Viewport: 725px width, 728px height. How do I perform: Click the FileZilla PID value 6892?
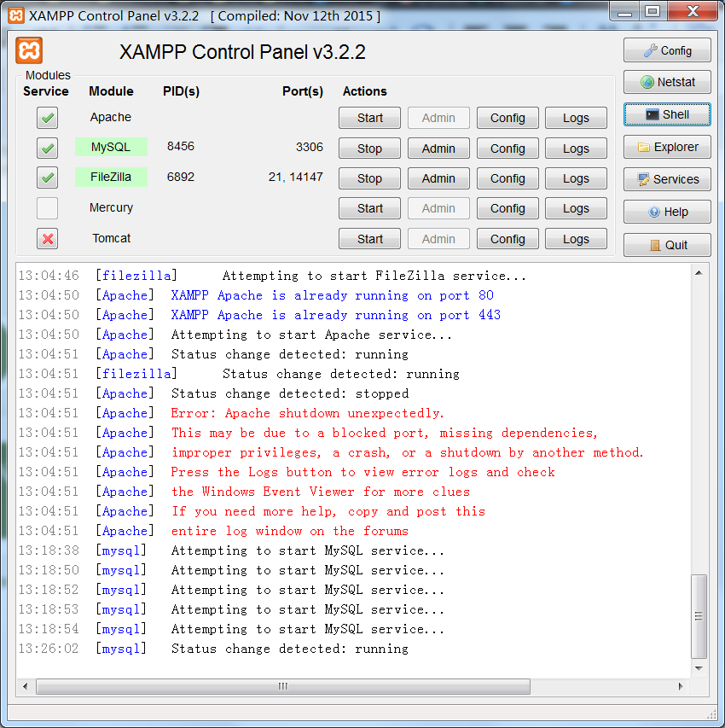click(181, 177)
